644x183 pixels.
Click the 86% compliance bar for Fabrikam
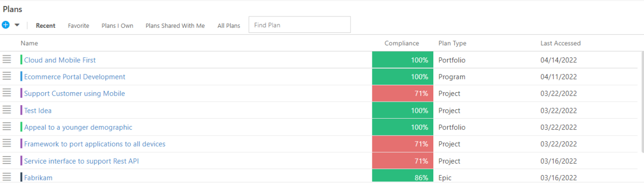[402, 176]
